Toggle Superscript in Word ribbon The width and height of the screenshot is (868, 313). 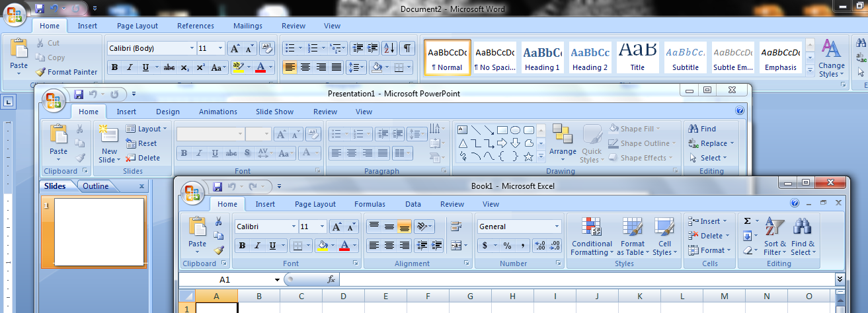click(200, 67)
